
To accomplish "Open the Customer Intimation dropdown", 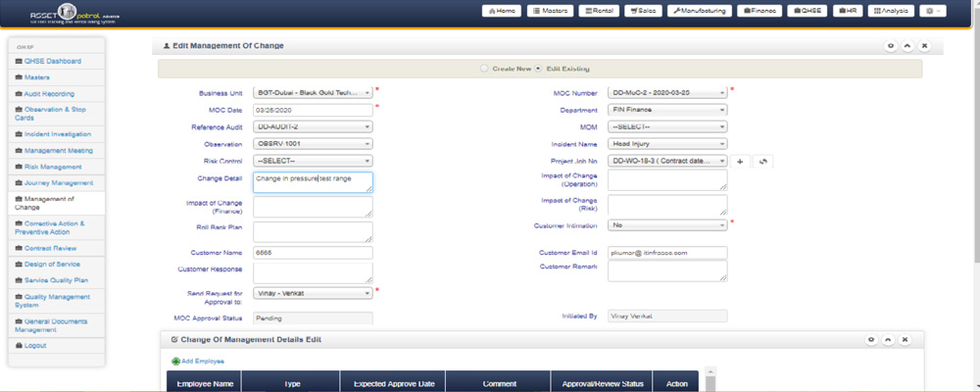I will coord(667,224).
